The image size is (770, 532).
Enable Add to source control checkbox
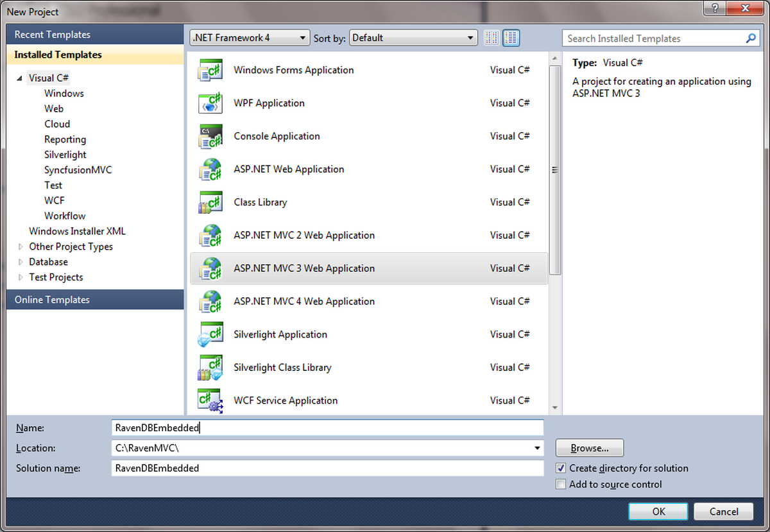click(561, 485)
